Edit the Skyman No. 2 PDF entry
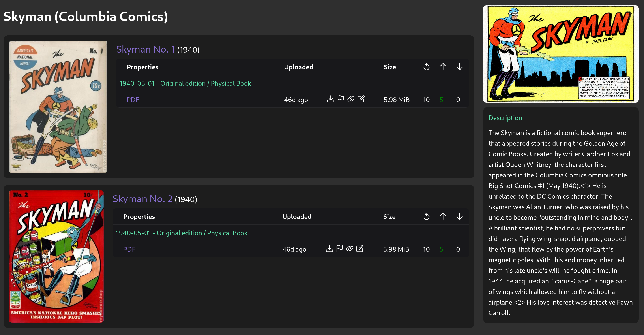Image resolution: width=644 pixels, height=335 pixels. (x=360, y=249)
